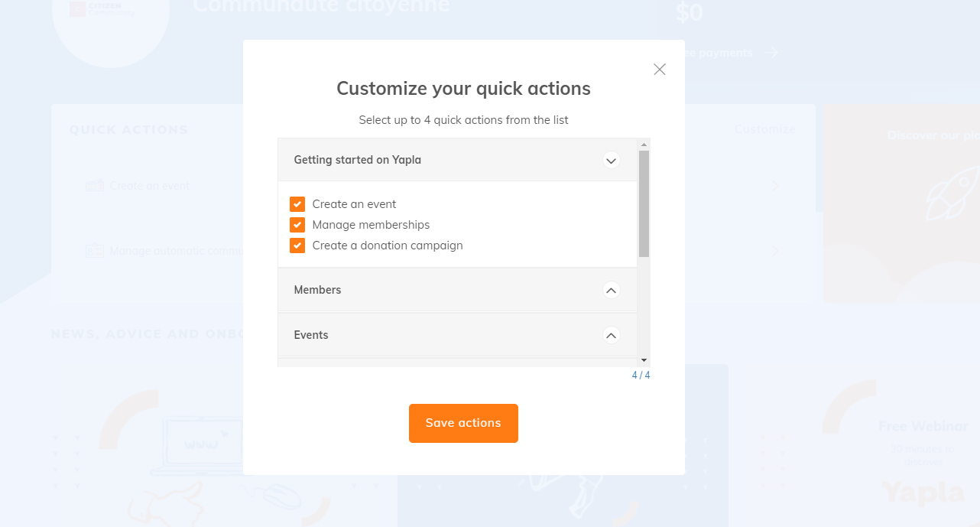
Task: Click the calendar icon beside Create an event
Action: tap(95, 186)
